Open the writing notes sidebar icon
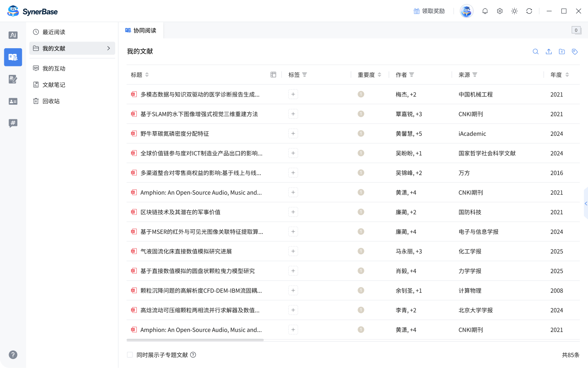 point(13,79)
